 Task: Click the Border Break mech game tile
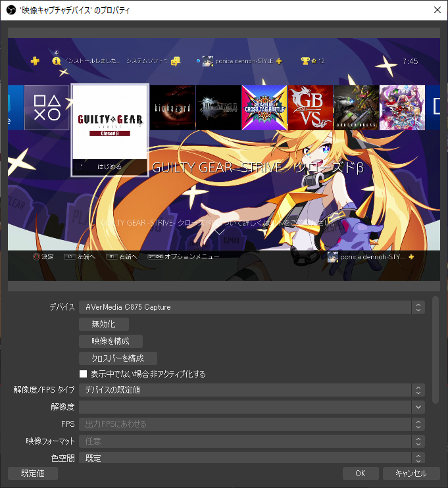coord(356,107)
